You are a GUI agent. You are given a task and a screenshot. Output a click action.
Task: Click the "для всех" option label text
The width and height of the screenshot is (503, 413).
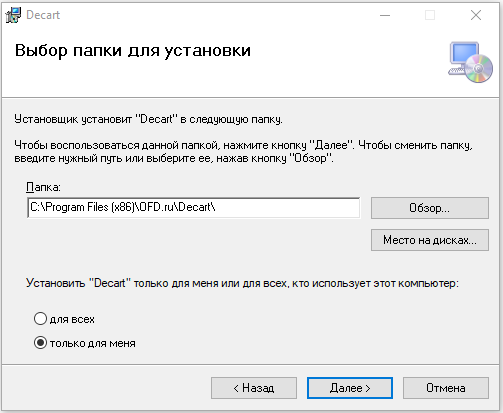pyautogui.click(x=72, y=319)
